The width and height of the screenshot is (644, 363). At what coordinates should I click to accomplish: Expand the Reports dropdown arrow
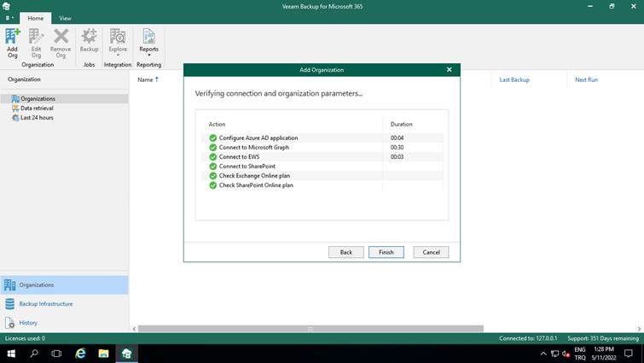[148, 55]
